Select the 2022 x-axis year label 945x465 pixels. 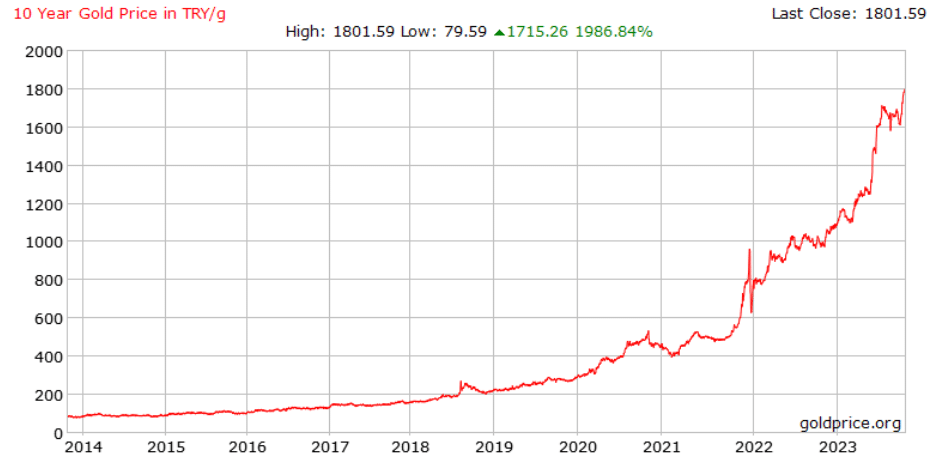pos(752,447)
